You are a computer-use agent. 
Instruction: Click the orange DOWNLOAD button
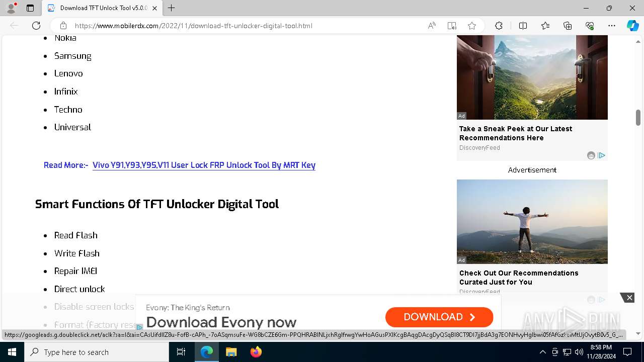(x=439, y=317)
